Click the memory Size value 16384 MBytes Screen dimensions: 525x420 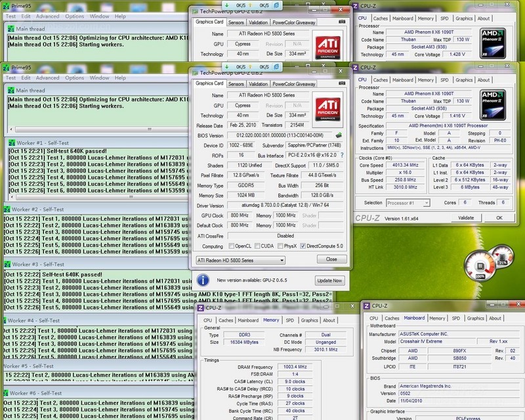point(244,343)
